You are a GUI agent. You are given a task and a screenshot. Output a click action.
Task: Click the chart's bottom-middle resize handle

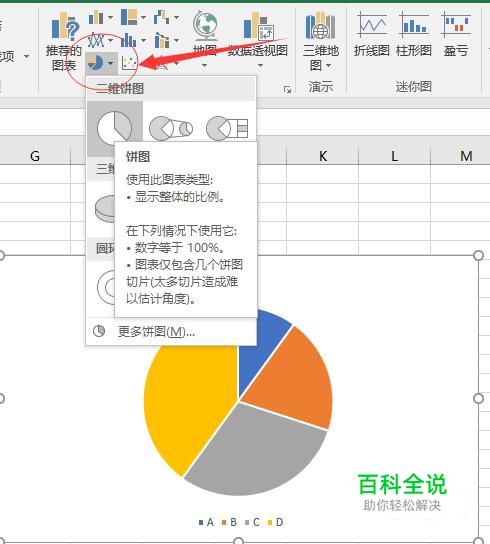point(238,541)
